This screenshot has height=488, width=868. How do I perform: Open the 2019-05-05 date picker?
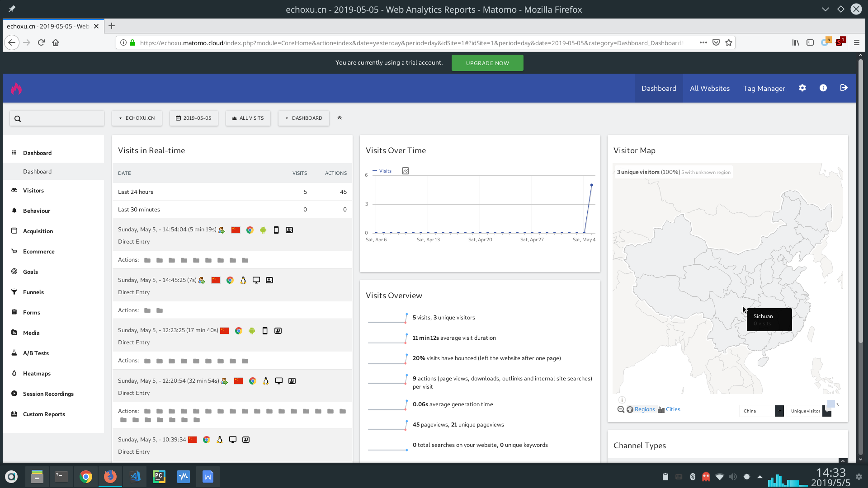tap(194, 118)
